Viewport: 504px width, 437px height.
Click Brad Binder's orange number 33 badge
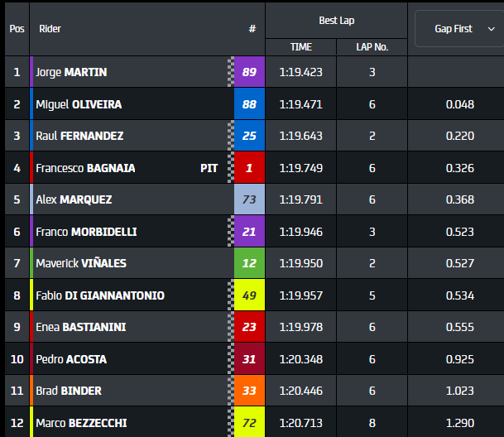point(249,391)
